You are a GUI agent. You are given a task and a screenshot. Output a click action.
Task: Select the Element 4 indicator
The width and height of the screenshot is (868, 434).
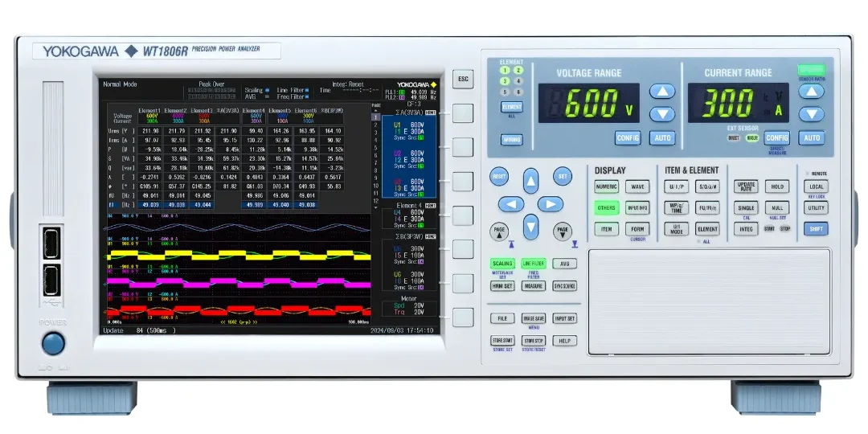coord(518,81)
